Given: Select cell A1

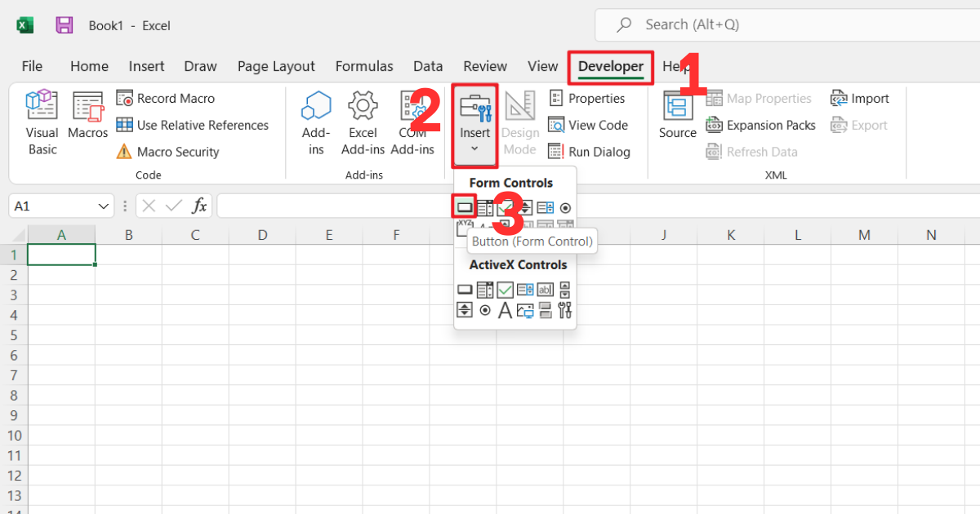Looking at the screenshot, I should pos(61,255).
